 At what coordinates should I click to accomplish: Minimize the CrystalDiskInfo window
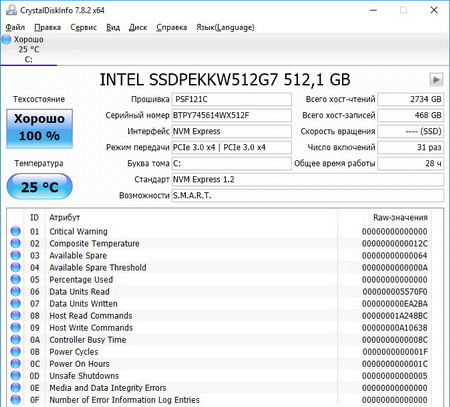pos(373,10)
